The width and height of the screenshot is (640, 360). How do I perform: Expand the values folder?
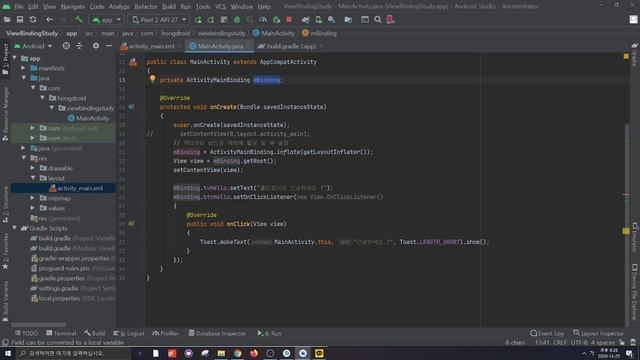click(x=33, y=208)
